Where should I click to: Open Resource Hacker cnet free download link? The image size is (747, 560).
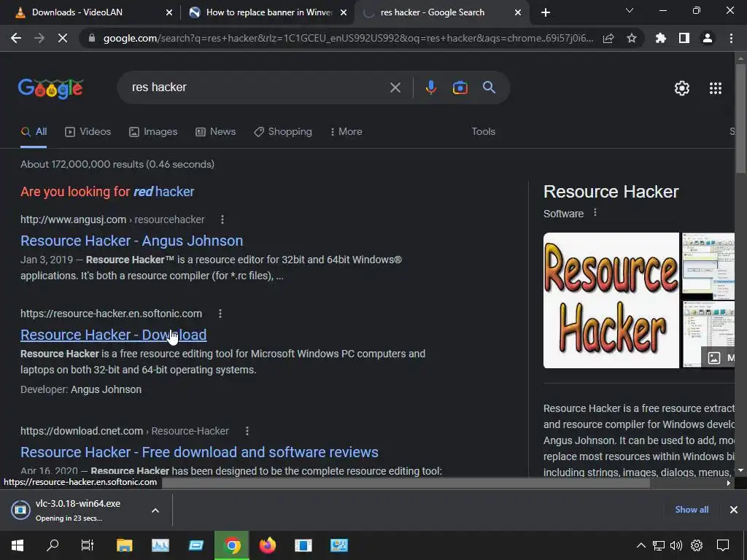(x=199, y=452)
